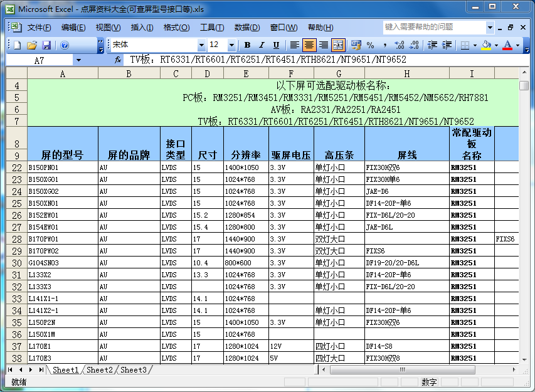The image size is (535, 392).
Task: Go to next sheet tab arrow
Action: (x=31, y=370)
